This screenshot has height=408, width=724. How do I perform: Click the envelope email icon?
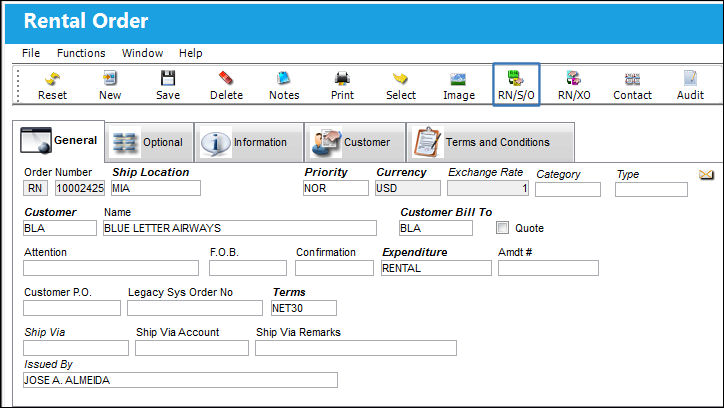pos(706,174)
